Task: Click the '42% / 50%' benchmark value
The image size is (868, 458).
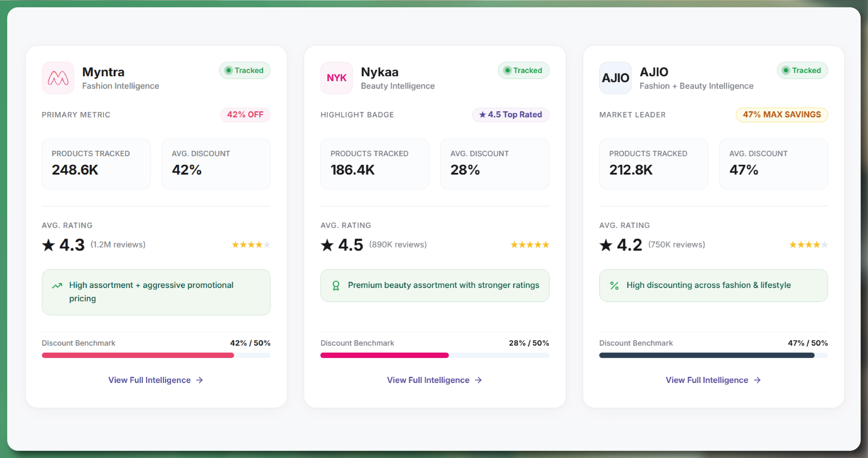Action: [250, 343]
